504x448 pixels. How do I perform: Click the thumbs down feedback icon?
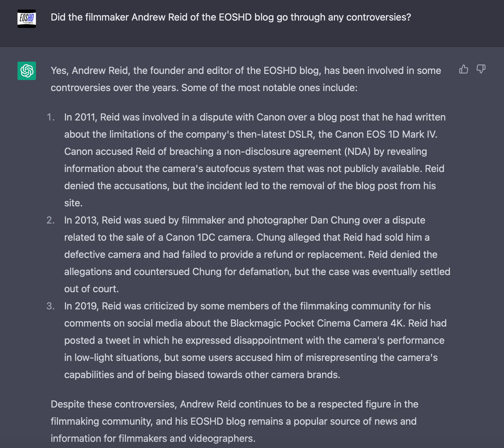[x=481, y=69]
